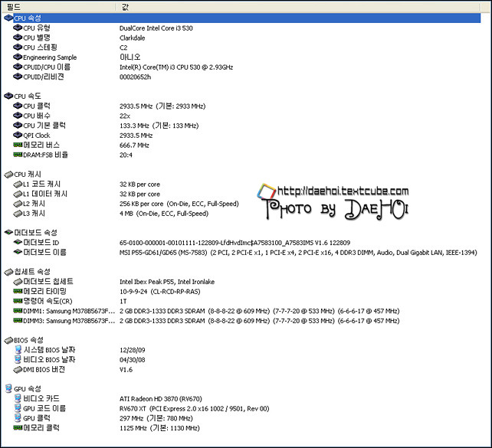Click the 머더보드 속성 section icon
Screen dimensions: 492x448
coord(8,232)
